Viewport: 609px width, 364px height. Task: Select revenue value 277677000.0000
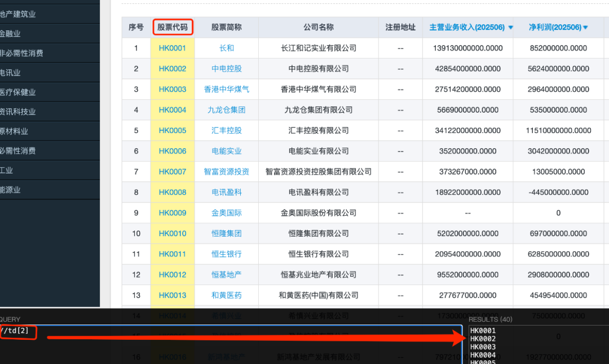pyautogui.click(x=467, y=295)
